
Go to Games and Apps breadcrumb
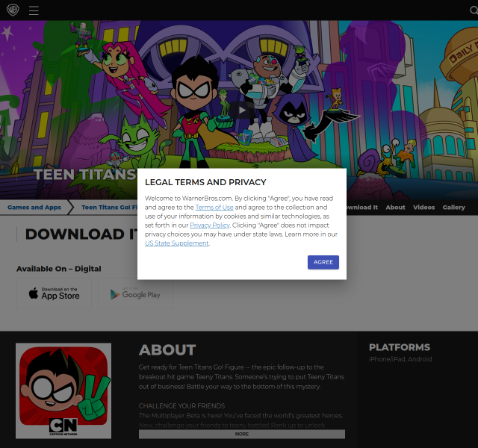click(34, 208)
